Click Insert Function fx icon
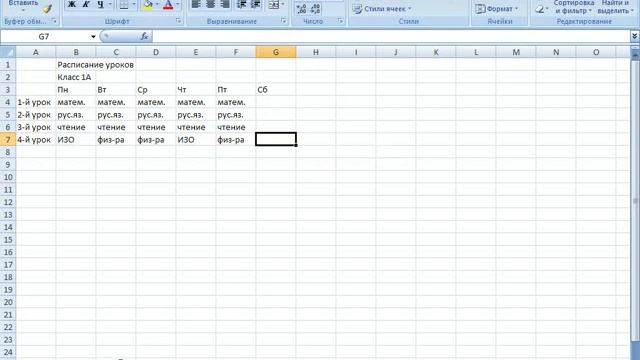 [x=144, y=37]
